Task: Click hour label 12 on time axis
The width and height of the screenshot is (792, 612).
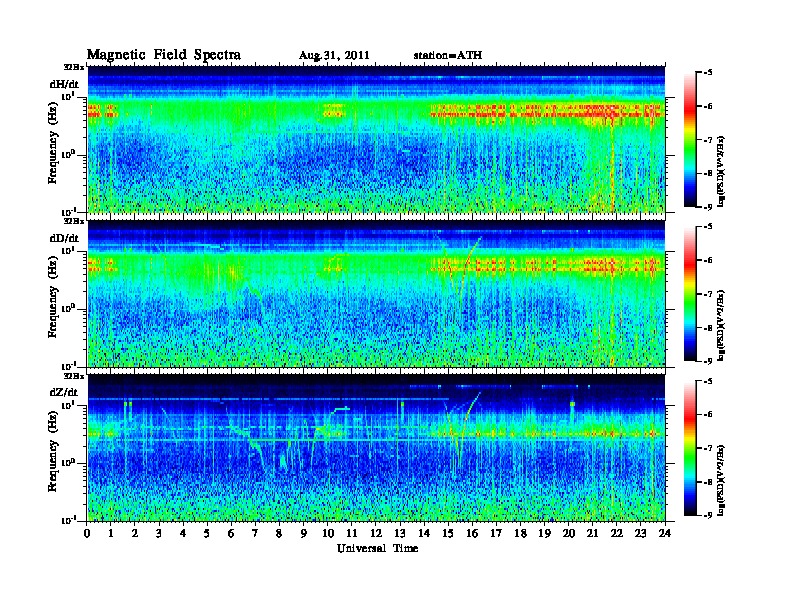Action: tap(376, 533)
